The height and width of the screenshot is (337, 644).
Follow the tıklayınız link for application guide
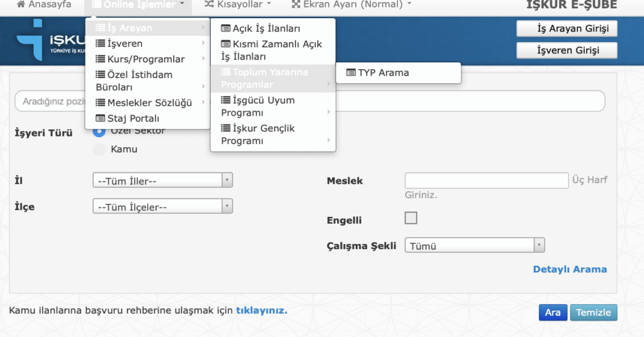[x=262, y=311]
